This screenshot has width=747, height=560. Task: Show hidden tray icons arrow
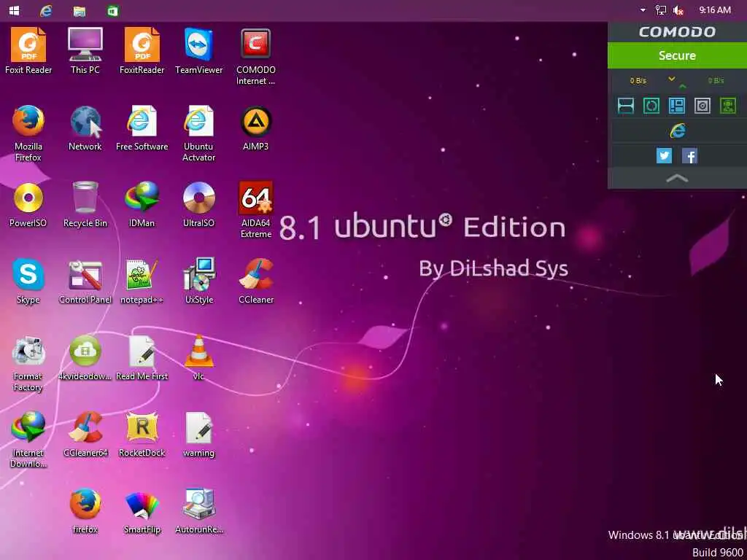point(643,10)
